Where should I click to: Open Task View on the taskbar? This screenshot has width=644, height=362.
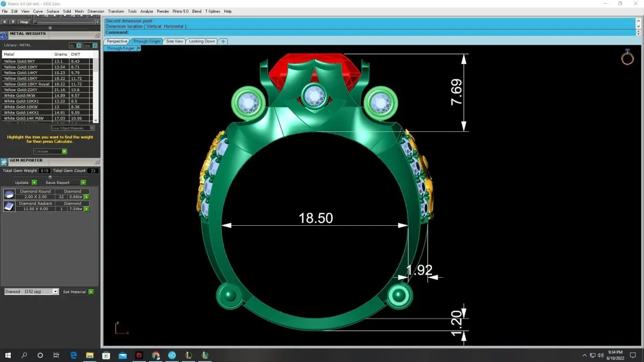pyautogui.click(x=56, y=355)
